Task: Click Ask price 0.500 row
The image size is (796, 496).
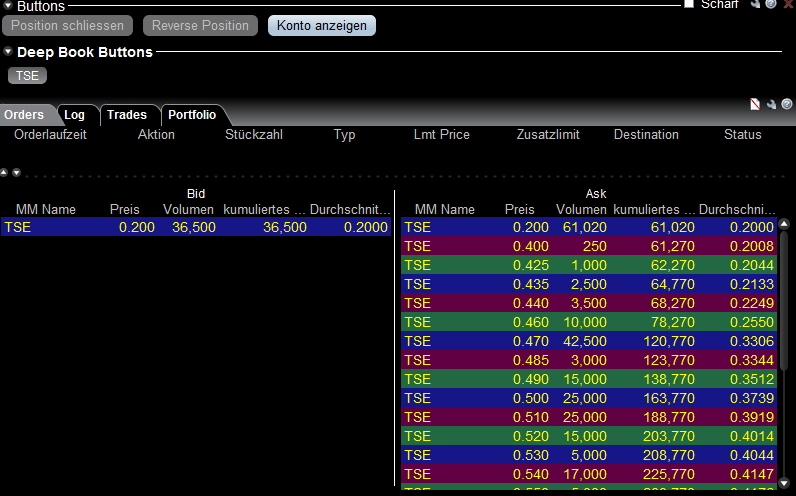Action: (x=589, y=398)
